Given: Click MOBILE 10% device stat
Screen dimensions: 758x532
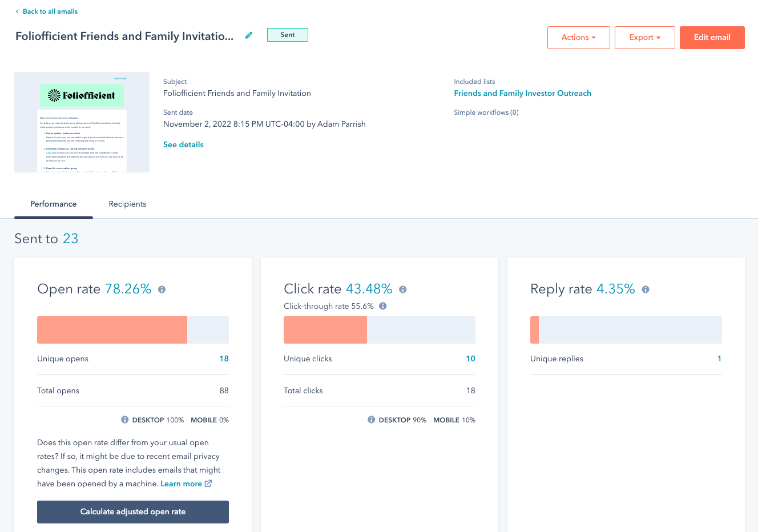Looking at the screenshot, I should 454,420.
